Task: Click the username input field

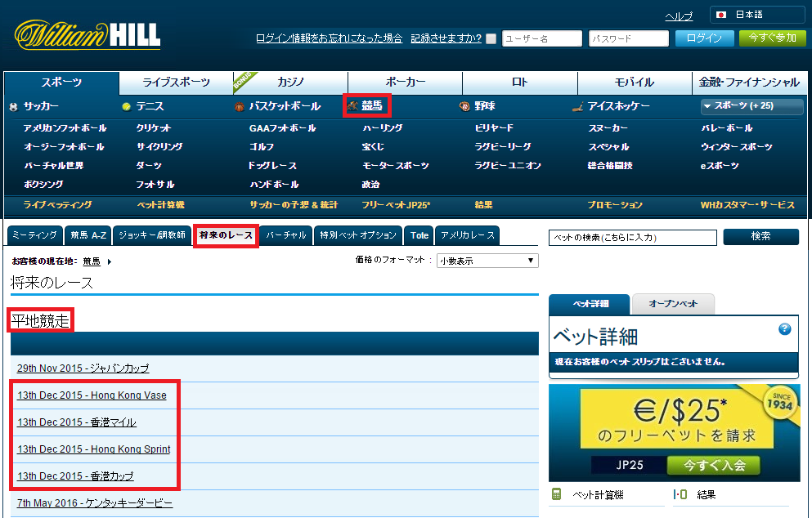Action: tap(542, 38)
